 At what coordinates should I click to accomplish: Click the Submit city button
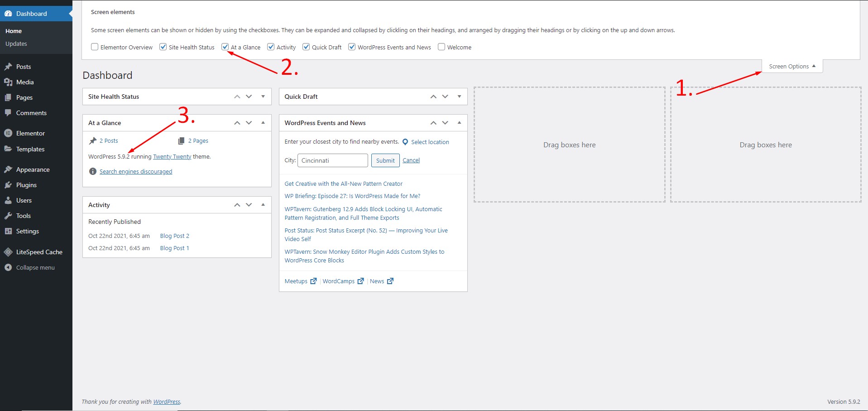pos(385,160)
